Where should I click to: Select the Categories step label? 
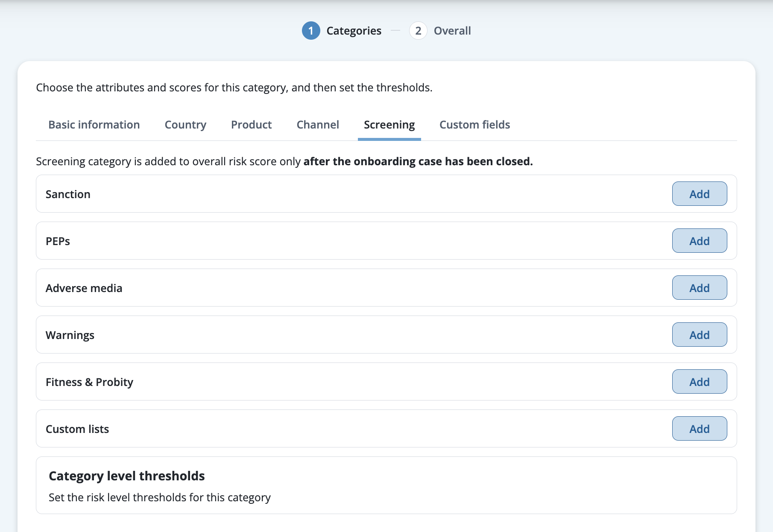(x=354, y=31)
